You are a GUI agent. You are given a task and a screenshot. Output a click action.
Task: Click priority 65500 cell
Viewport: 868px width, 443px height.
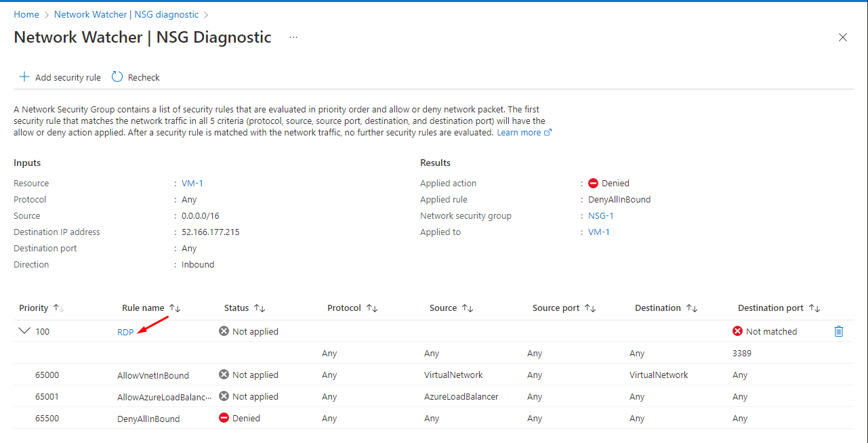coord(47,418)
